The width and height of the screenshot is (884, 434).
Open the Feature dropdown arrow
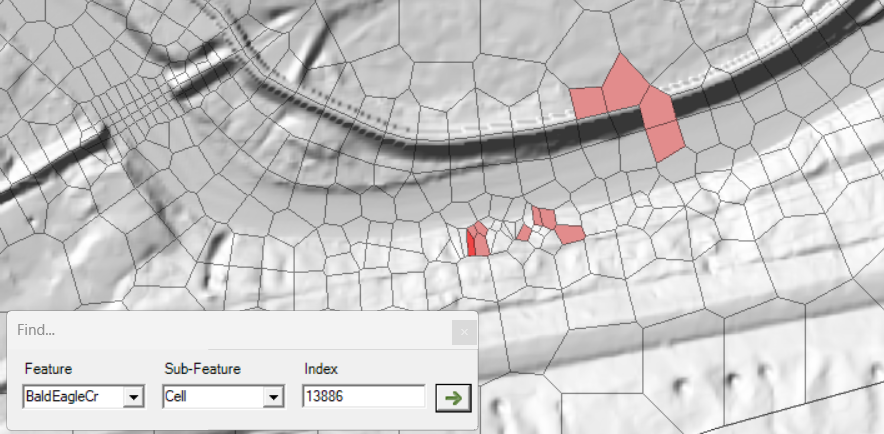[133, 398]
